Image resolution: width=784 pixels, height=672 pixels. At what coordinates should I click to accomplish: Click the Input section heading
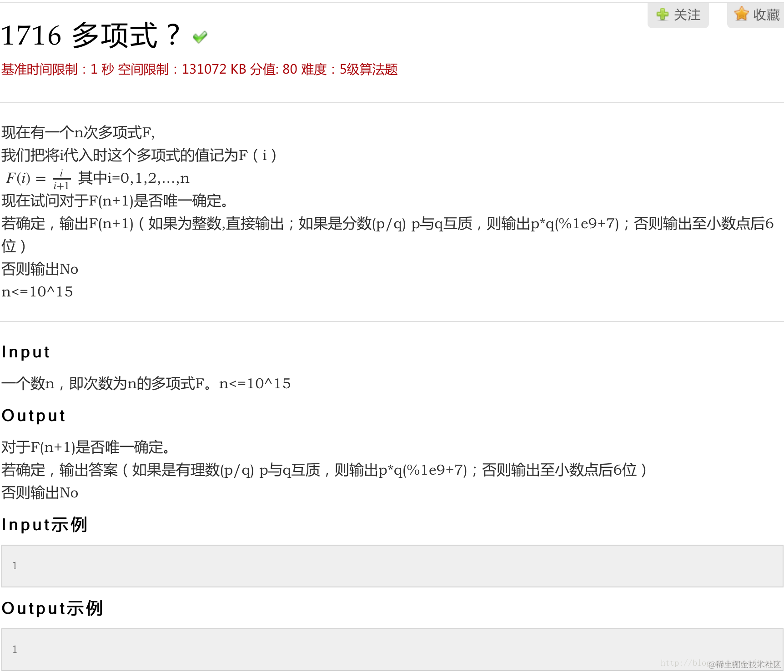(26, 352)
